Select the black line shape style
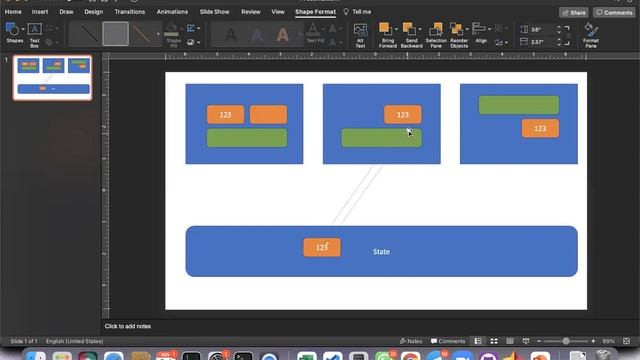 pos(88,34)
